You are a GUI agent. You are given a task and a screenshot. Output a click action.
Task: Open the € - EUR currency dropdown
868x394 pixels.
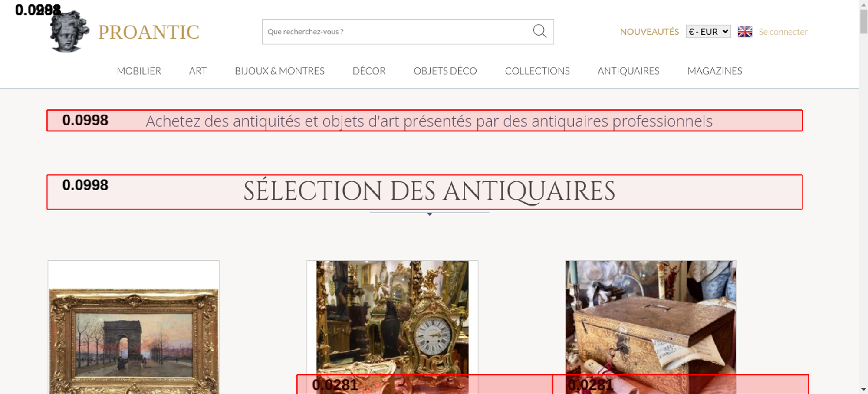point(708,32)
